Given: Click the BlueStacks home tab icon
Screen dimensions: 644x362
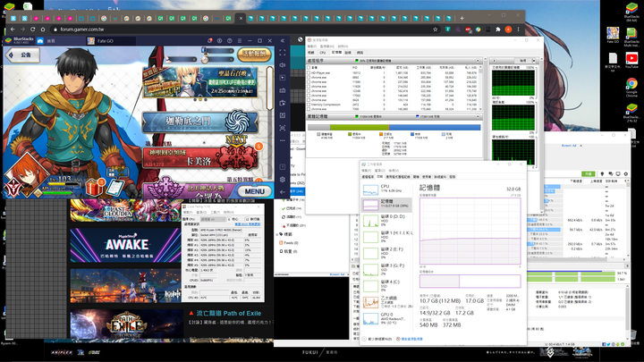Looking at the screenshot, I should tap(40, 40).
